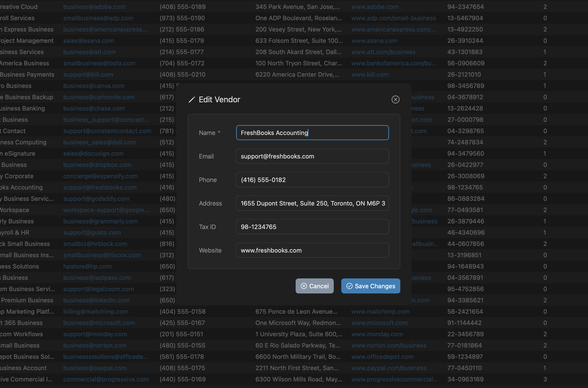Select the Website field in the dialog
The image size is (588, 388).
point(312,250)
